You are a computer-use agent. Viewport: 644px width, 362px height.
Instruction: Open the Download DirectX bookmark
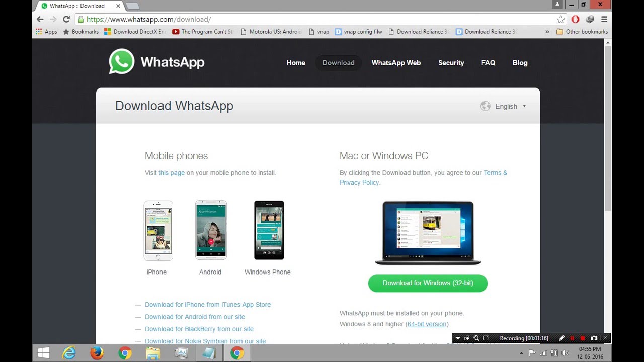[135, 32]
